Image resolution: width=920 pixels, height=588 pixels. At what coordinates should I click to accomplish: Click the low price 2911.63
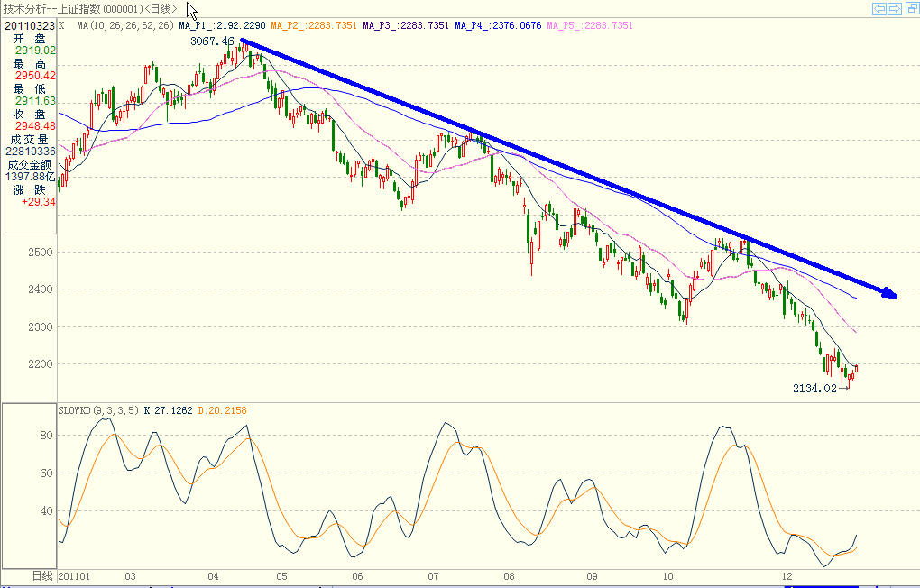(x=35, y=101)
